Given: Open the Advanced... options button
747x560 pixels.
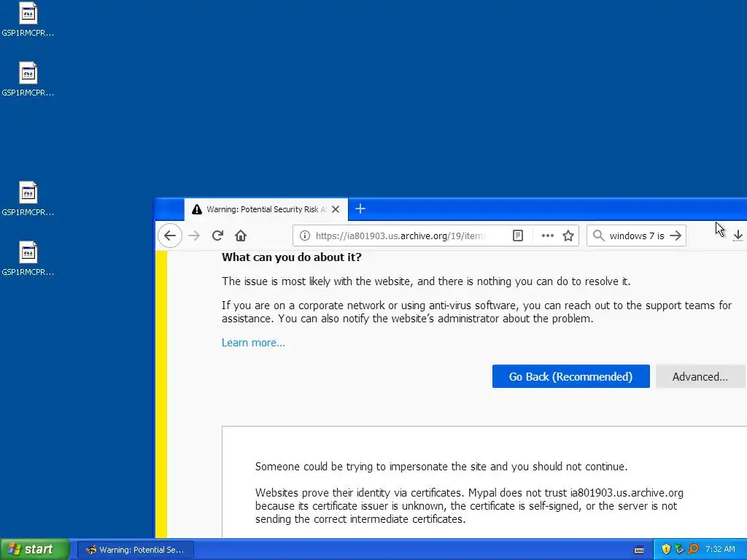Looking at the screenshot, I should click(700, 377).
